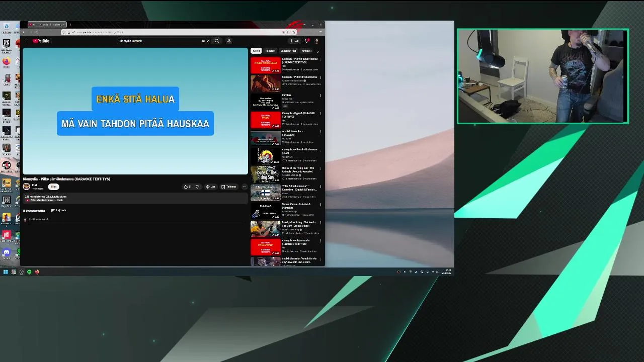This screenshot has width=644, height=362.
Task: Open options menu for Karoliina video
Action: (x=320, y=96)
